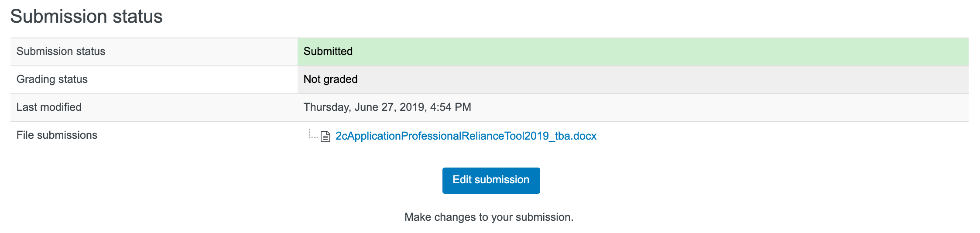Screen dimensions: 980x233
Task: Click the green highlighted Submitted cell background
Action: pyautogui.click(x=654, y=51)
